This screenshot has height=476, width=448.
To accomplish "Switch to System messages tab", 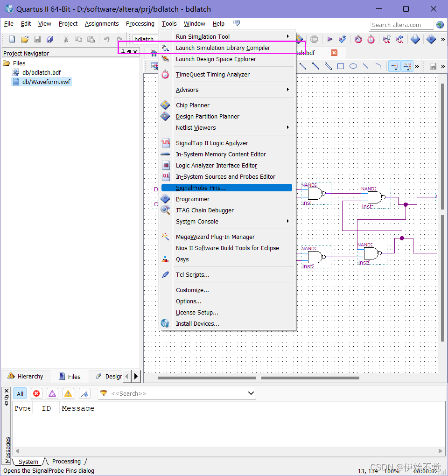I will (x=28, y=462).
